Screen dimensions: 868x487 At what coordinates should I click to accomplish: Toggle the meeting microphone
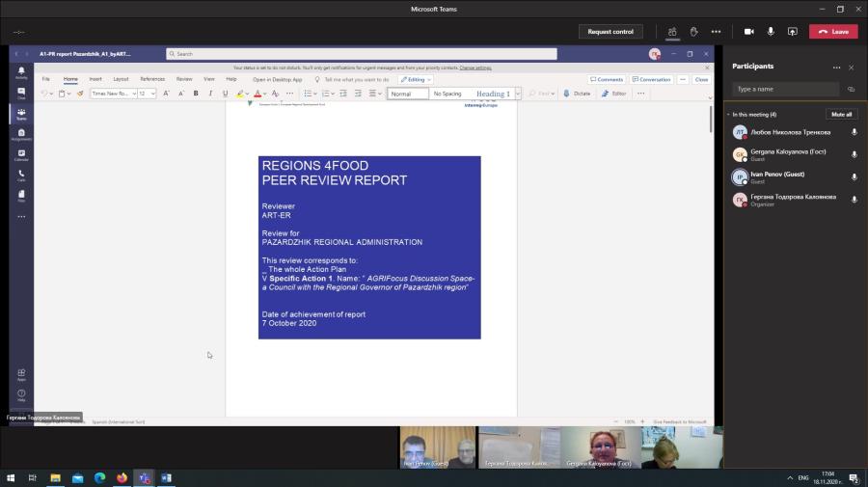[771, 32]
